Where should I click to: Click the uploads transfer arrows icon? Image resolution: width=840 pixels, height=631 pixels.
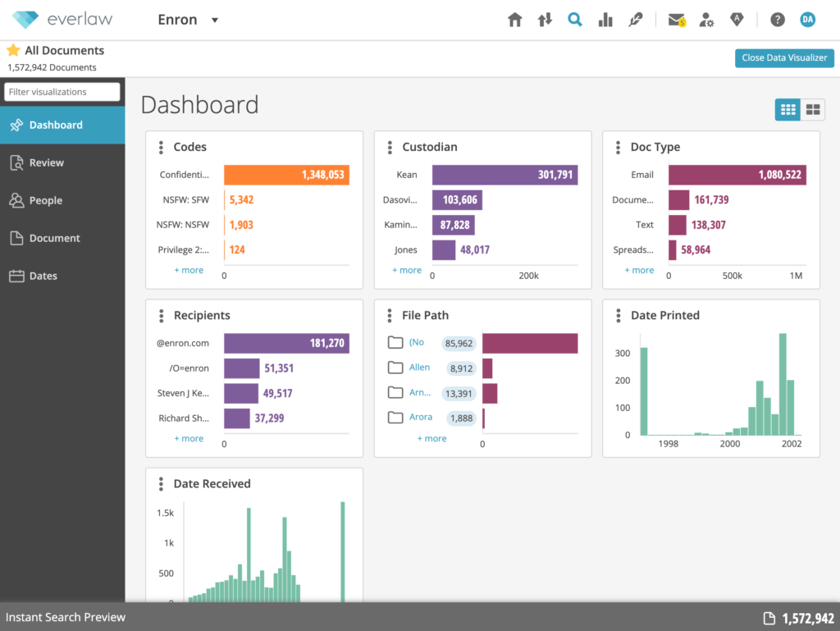(545, 20)
